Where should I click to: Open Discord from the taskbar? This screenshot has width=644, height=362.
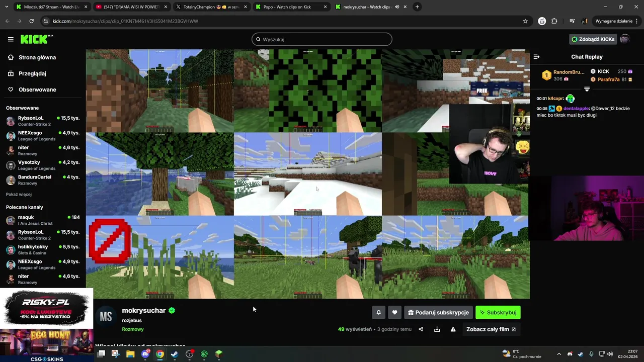click(x=145, y=354)
